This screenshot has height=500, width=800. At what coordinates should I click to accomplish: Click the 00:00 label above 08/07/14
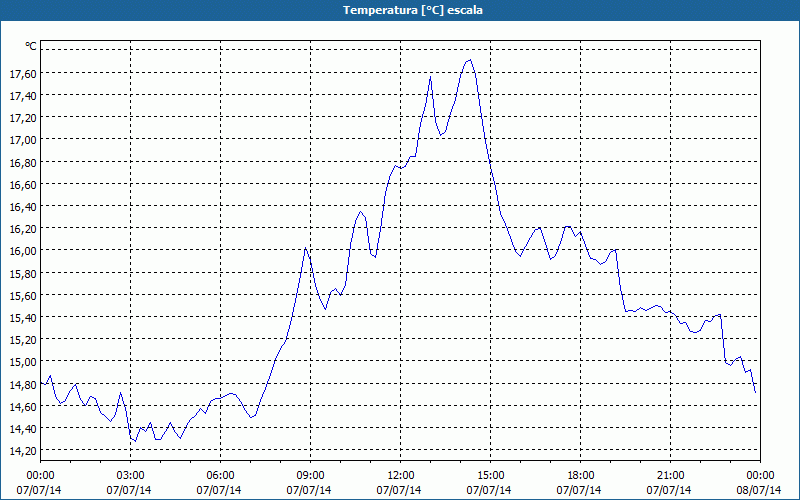(760, 476)
